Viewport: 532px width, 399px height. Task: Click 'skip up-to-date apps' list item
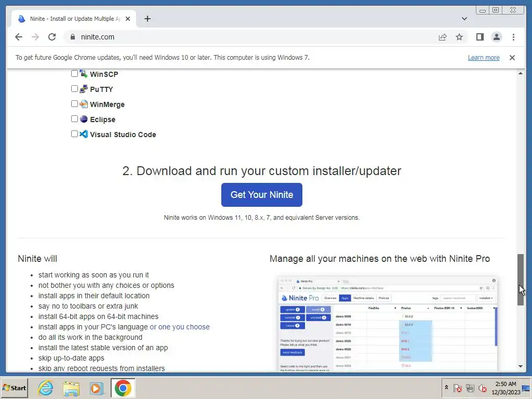(x=71, y=358)
